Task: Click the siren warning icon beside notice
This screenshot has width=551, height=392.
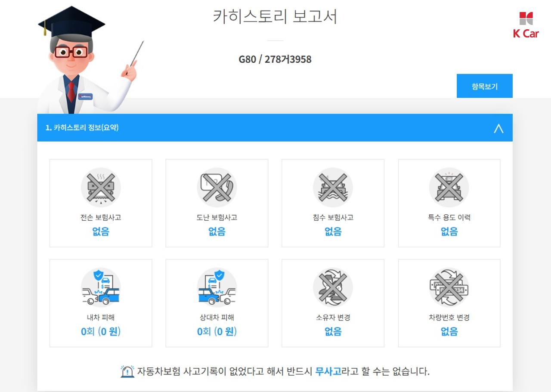Action: tap(127, 371)
